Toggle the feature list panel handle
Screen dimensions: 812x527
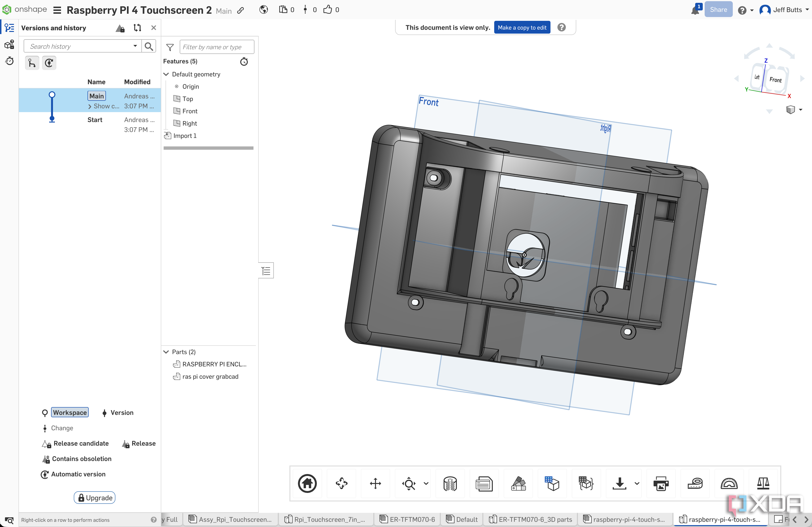click(x=266, y=271)
